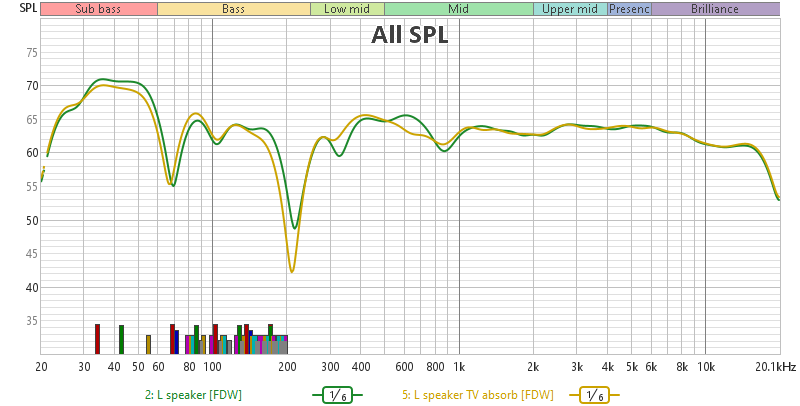Click the Sub bass frequency band label

(x=98, y=9)
